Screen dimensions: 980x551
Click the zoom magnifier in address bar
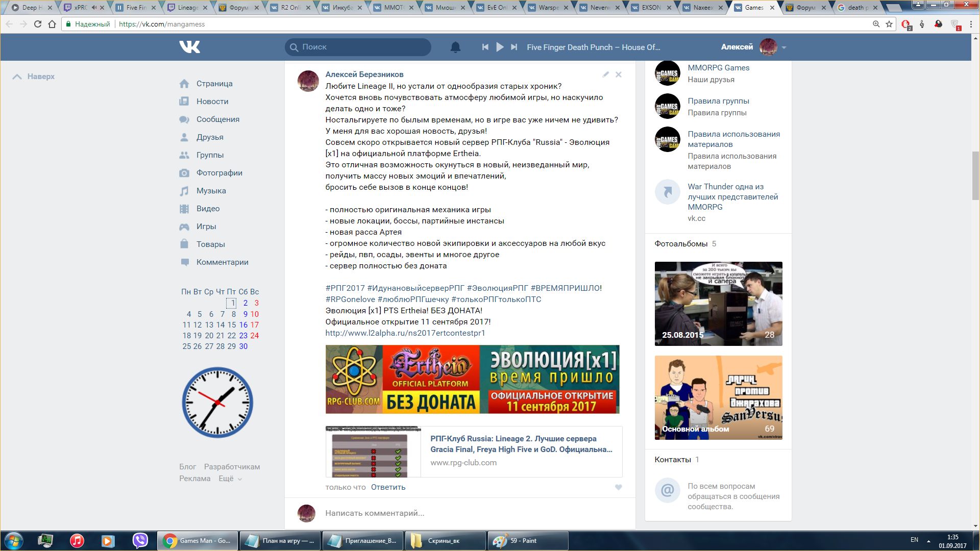pyautogui.click(x=876, y=24)
